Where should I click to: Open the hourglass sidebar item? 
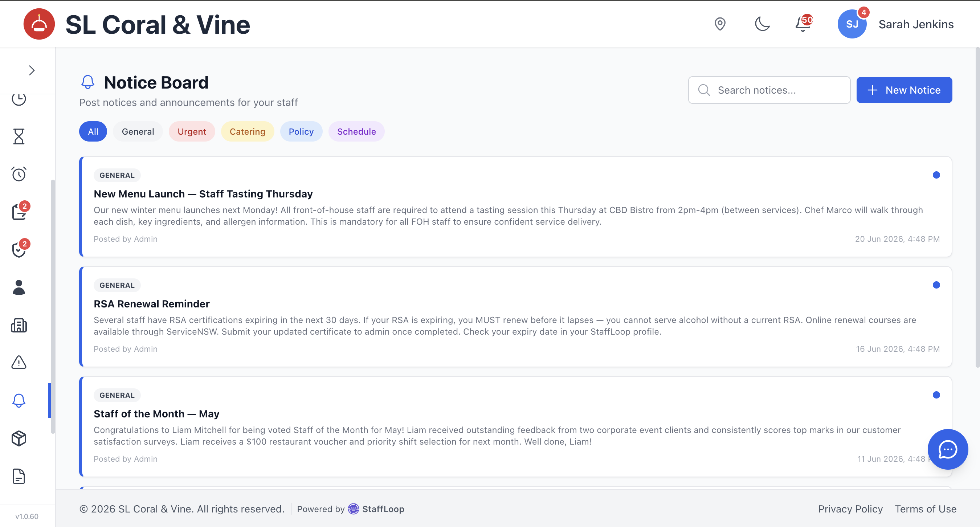(19, 136)
